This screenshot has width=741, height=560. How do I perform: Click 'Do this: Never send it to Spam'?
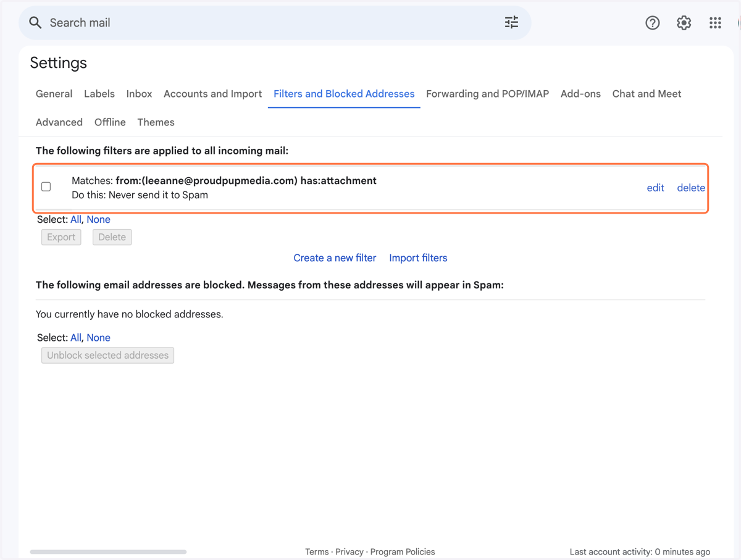pyautogui.click(x=140, y=195)
